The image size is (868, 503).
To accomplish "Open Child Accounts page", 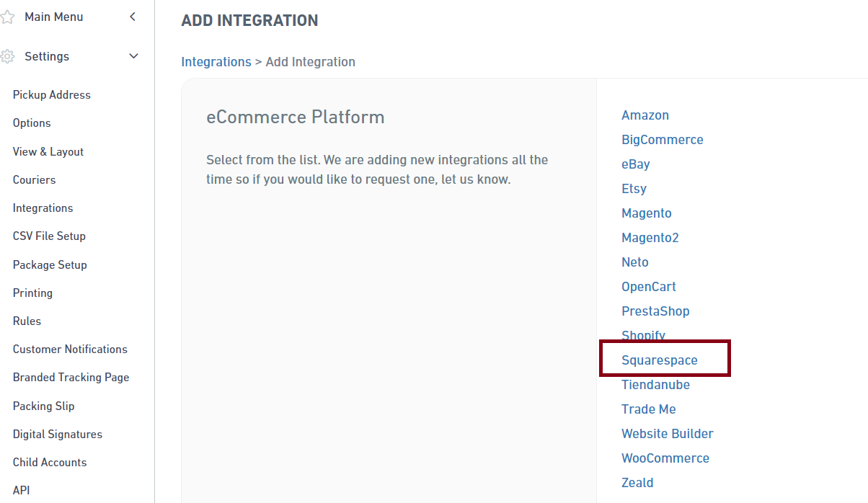I will click(50, 463).
